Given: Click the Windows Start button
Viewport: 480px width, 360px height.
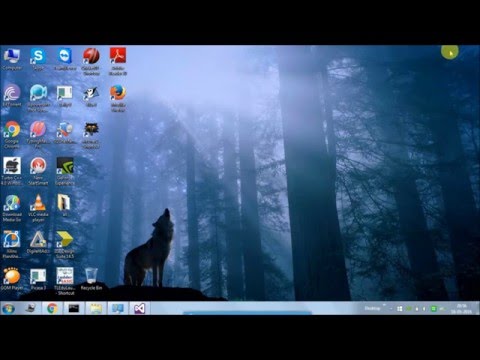Looking at the screenshot, I should coord(8,309).
